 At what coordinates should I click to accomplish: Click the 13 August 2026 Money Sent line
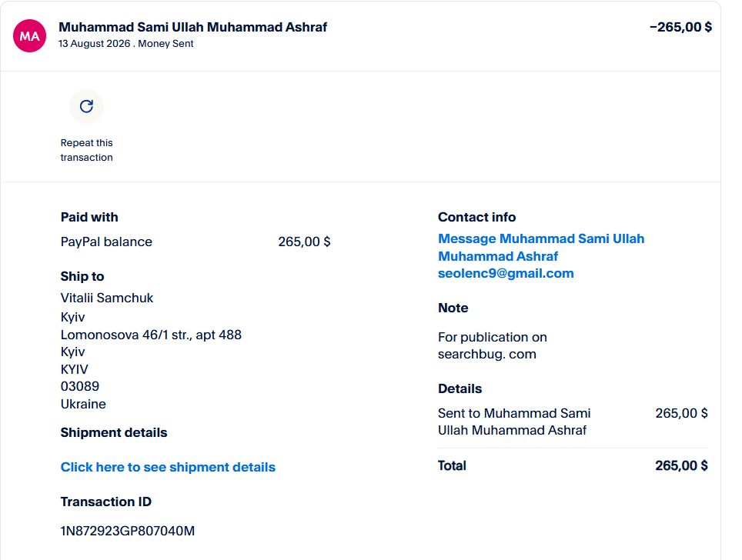click(x=126, y=44)
